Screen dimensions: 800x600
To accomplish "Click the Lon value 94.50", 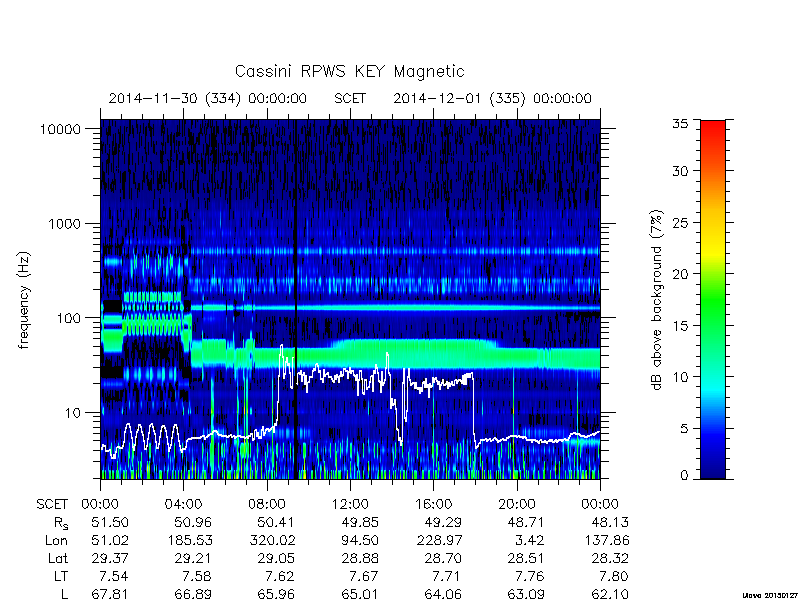I will (x=360, y=540).
